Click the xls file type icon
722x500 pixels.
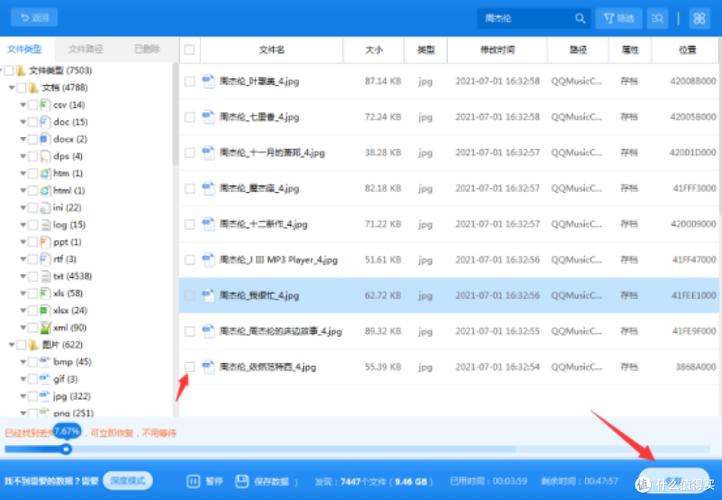pyautogui.click(x=45, y=293)
